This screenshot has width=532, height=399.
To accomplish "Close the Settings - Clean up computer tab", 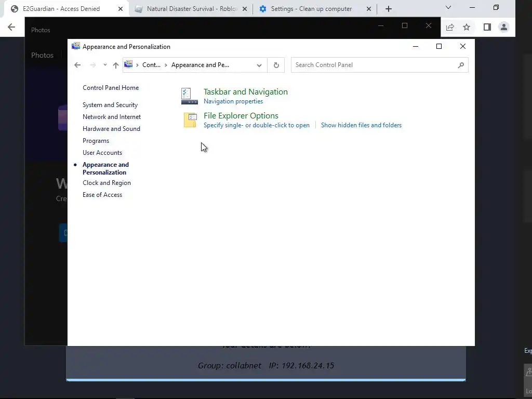I will 369,9.
